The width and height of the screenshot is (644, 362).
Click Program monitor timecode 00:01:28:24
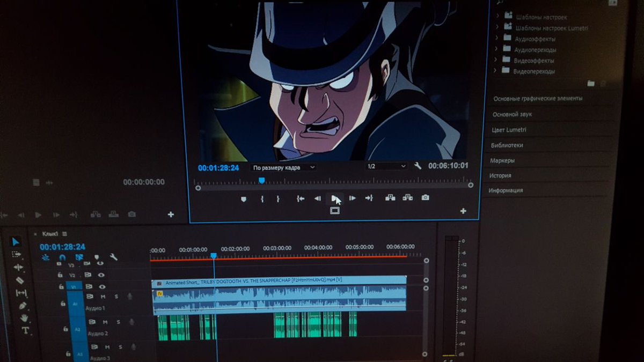pyautogui.click(x=218, y=168)
